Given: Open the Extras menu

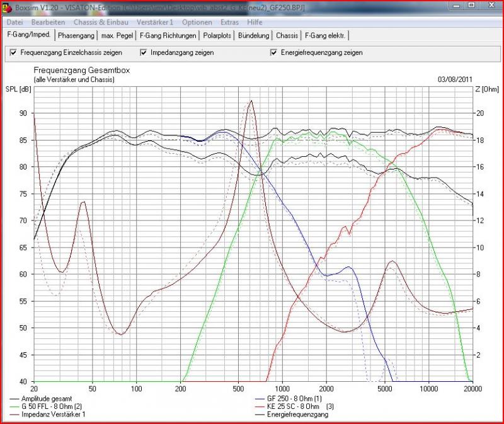Looking at the screenshot, I should pyautogui.click(x=229, y=22).
